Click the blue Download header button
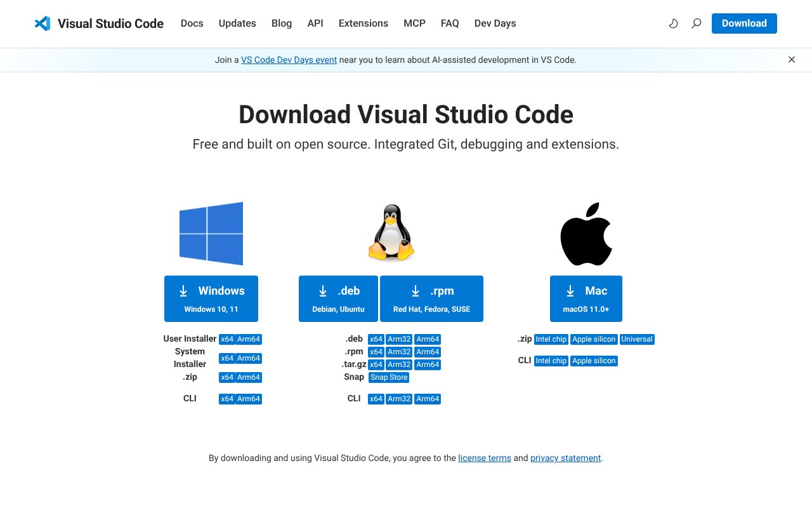The height and width of the screenshot is (508, 812). pyautogui.click(x=743, y=23)
